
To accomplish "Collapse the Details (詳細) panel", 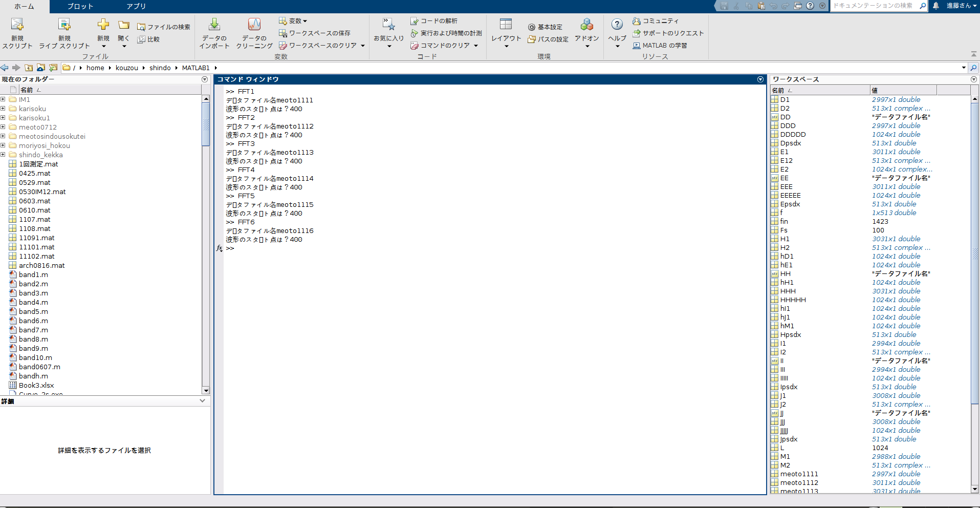I will (x=203, y=401).
